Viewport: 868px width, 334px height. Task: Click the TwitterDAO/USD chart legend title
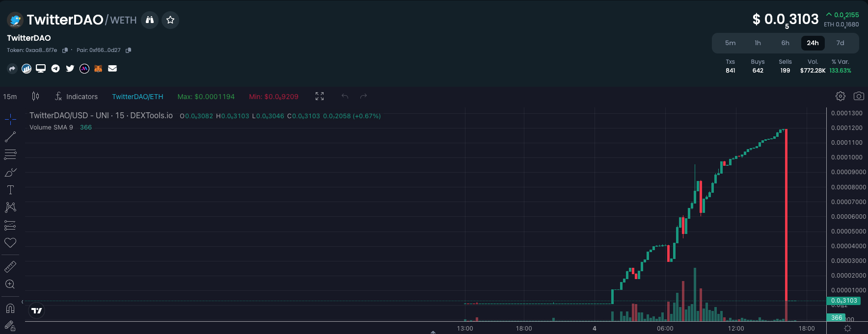101,116
